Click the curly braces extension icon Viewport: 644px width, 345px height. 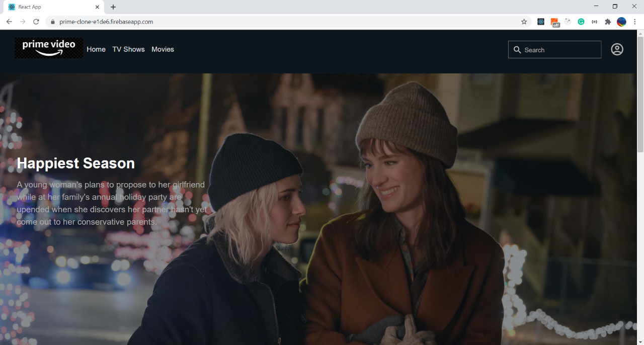tap(595, 22)
